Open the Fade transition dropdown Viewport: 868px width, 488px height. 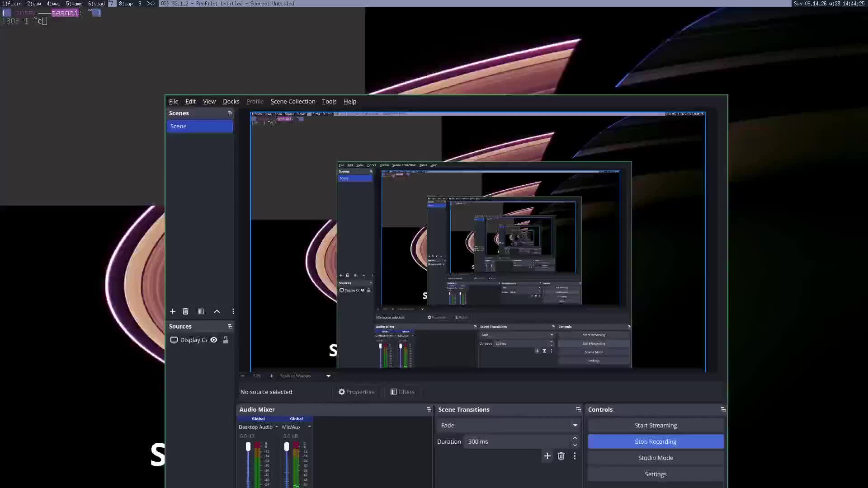pyautogui.click(x=509, y=425)
